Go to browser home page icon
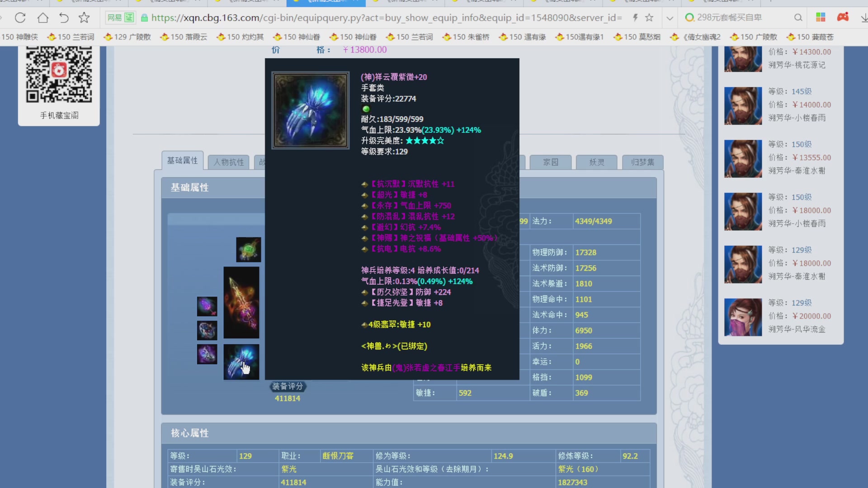 point(43,18)
